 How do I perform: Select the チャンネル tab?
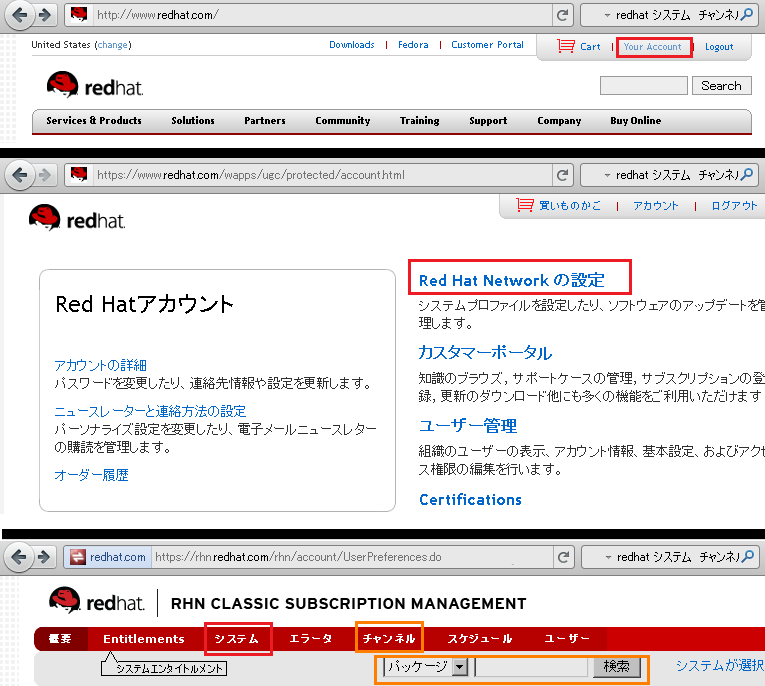click(389, 639)
